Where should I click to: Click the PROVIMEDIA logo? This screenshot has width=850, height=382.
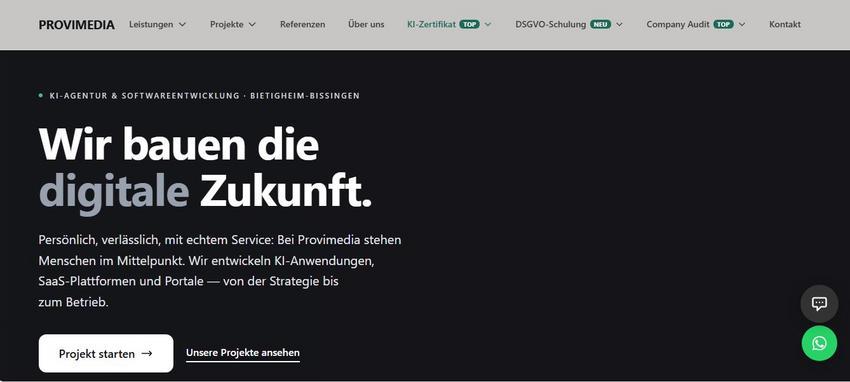coord(76,25)
